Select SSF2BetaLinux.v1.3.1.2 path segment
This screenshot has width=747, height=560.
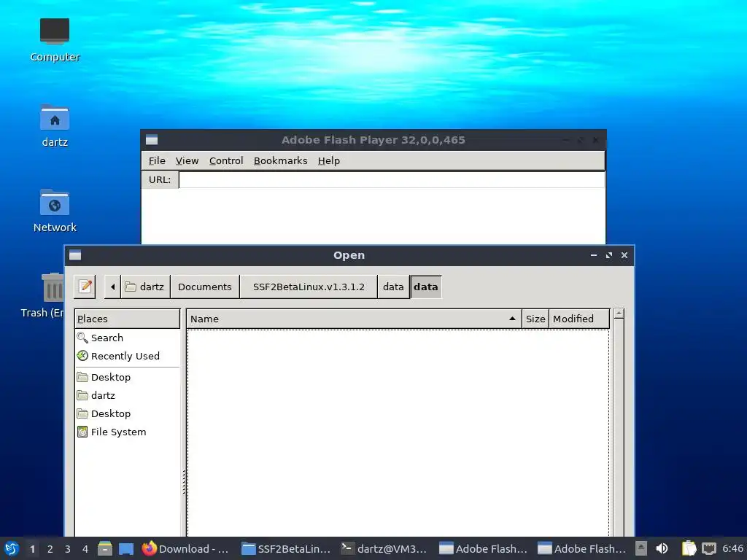click(309, 287)
